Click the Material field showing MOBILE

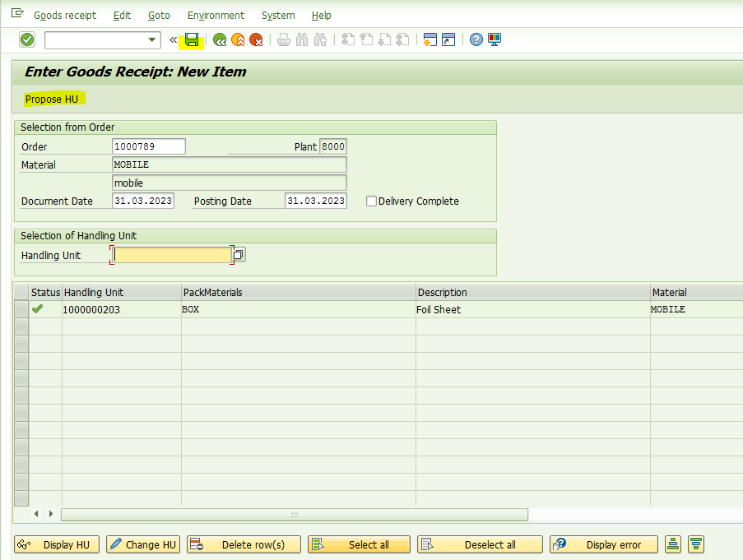[230, 164]
